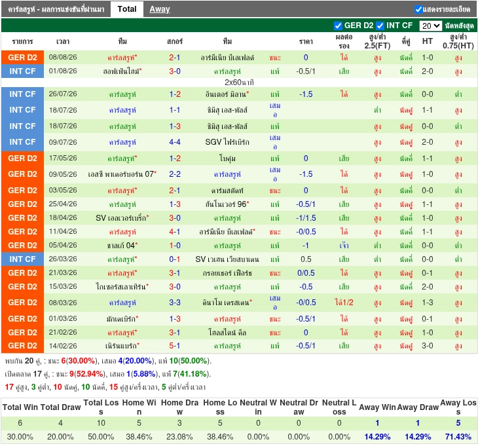Open the 2-1 score dated 03/05/26
This screenshot has width=478, height=448.
[x=175, y=191]
